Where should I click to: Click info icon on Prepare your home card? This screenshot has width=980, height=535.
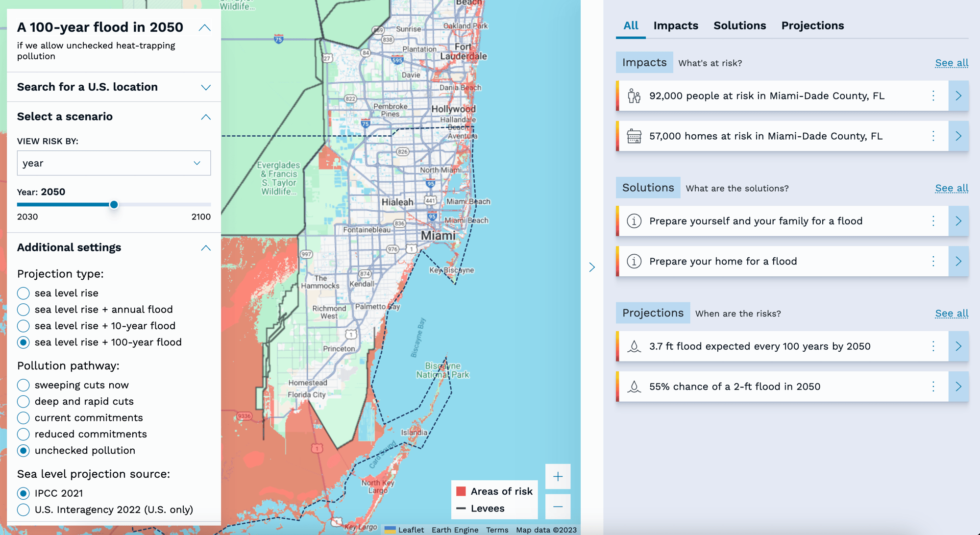click(x=634, y=261)
